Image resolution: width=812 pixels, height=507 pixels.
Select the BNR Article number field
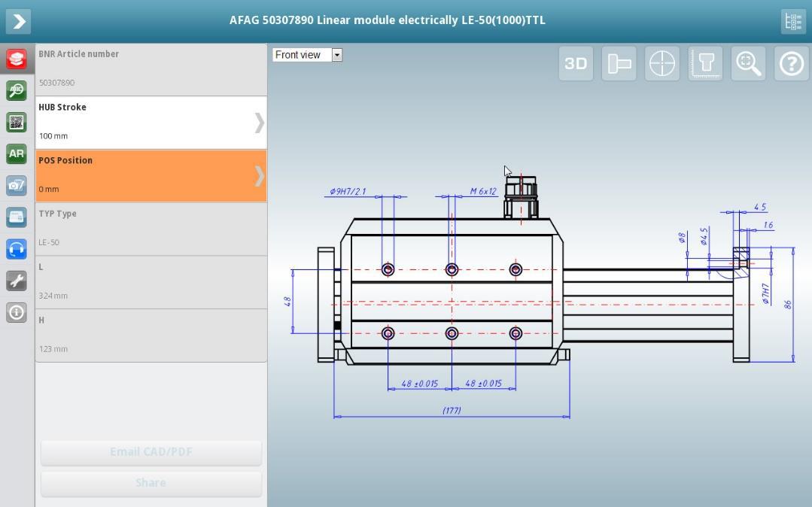click(x=151, y=69)
